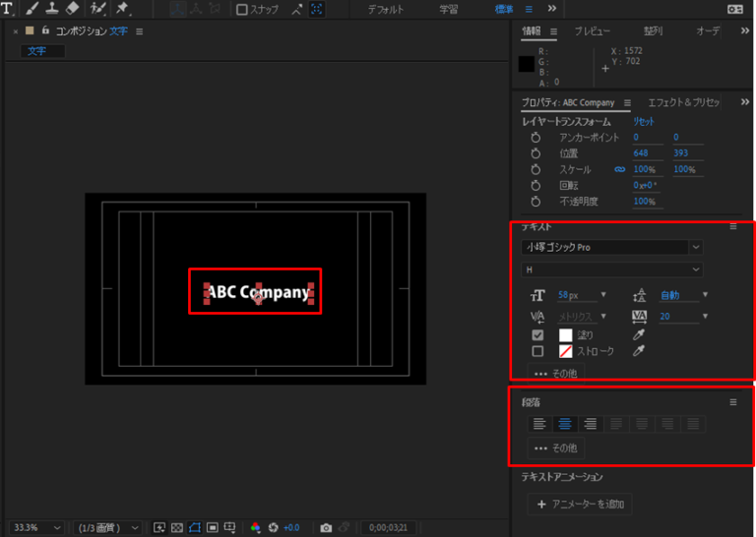The width and height of the screenshot is (756, 537).
Task: Uncheck the 塗り fill checkbox
Action: tap(537, 335)
